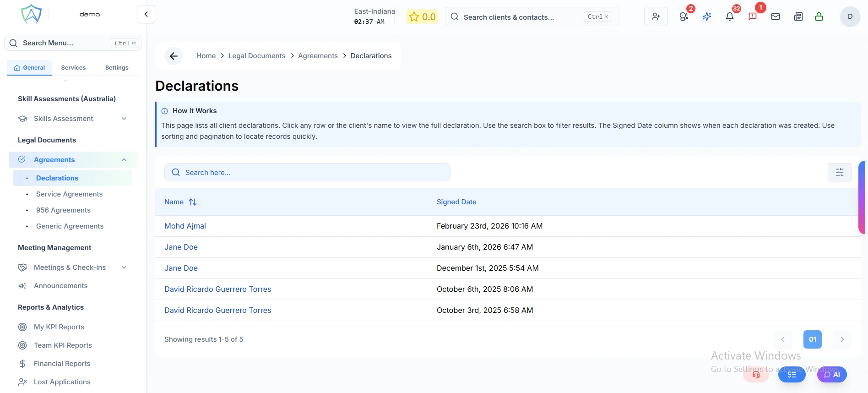Screen dimensions: 868x393
Task: Go to Legal Documents breadcrumb
Action: (x=256, y=56)
